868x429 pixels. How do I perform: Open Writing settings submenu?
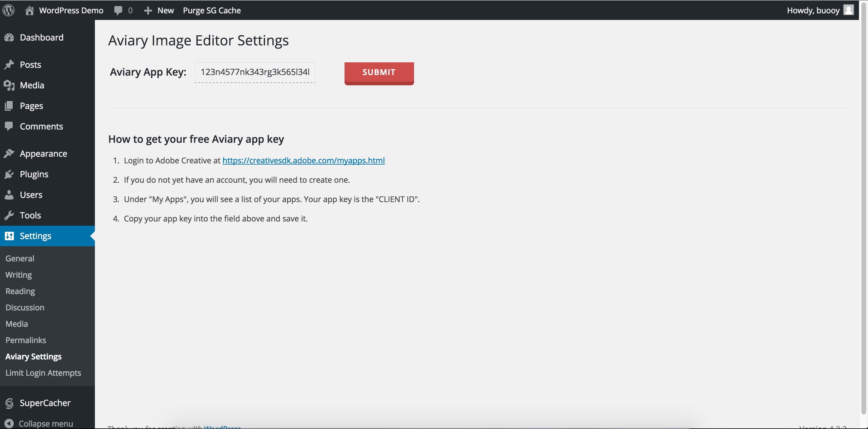(18, 275)
